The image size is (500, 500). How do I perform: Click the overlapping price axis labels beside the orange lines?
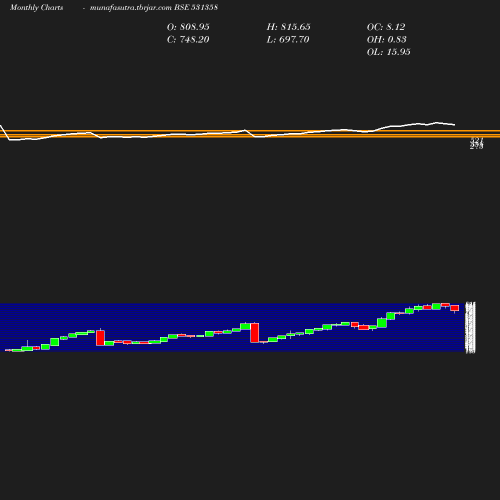tap(477, 143)
